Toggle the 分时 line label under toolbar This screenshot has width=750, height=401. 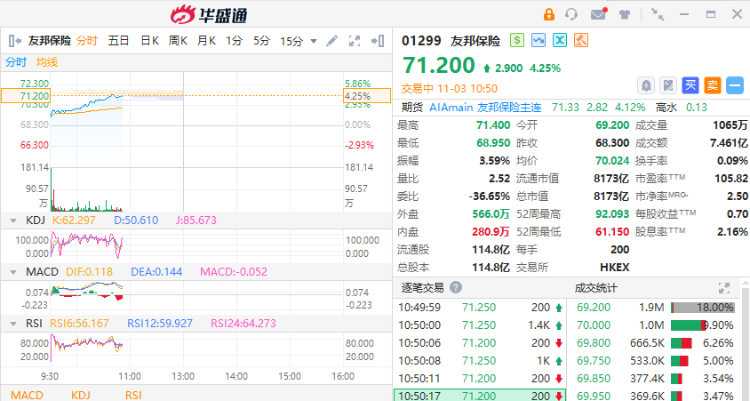pos(16,62)
